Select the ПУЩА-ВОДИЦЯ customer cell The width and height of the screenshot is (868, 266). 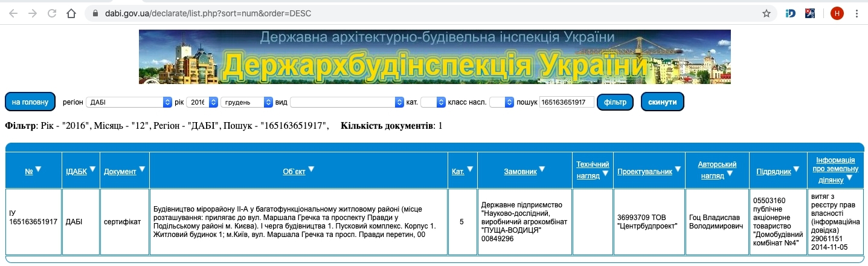coord(525,222)
